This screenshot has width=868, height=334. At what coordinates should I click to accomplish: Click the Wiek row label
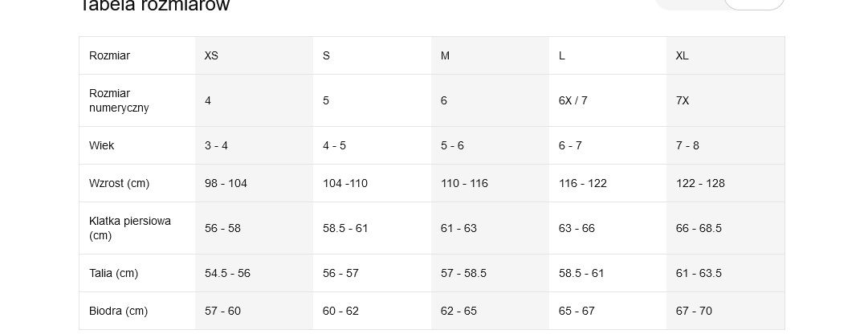[x=102, y=145]
